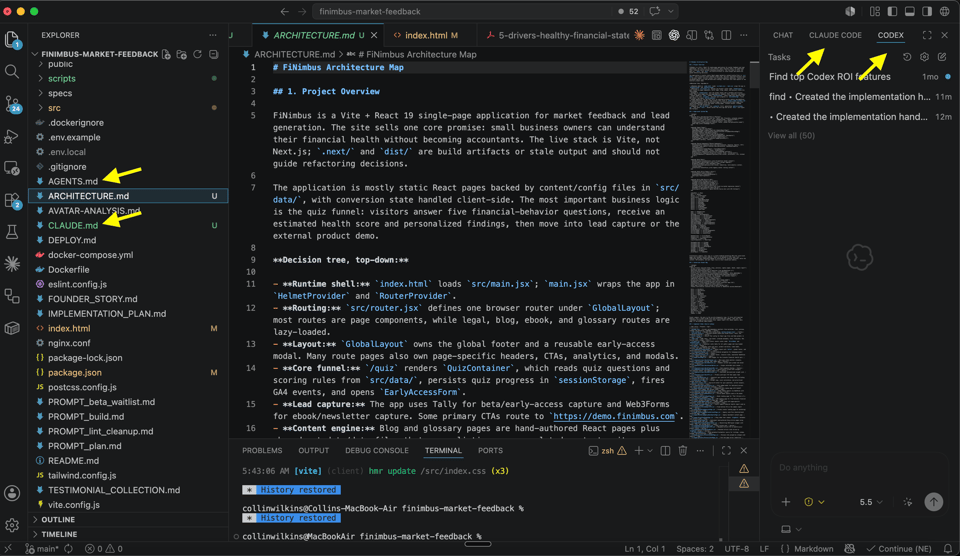Open the 5.5 model dropdown in Codex
The image size is (960, 556).
click(871, 502)
